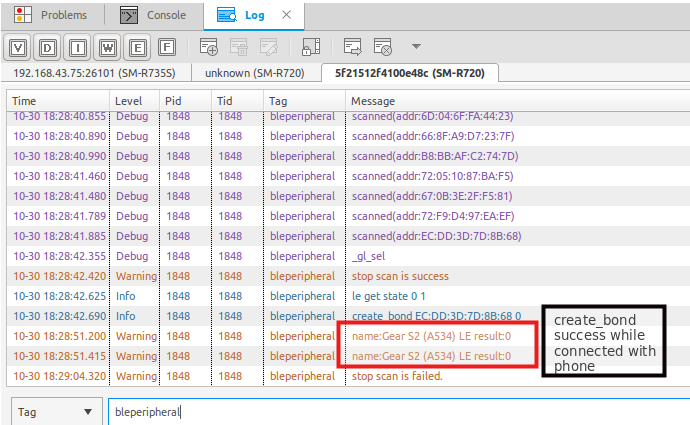
Task: Toggle the Fatal (F) log level filter
Action: 167,47
